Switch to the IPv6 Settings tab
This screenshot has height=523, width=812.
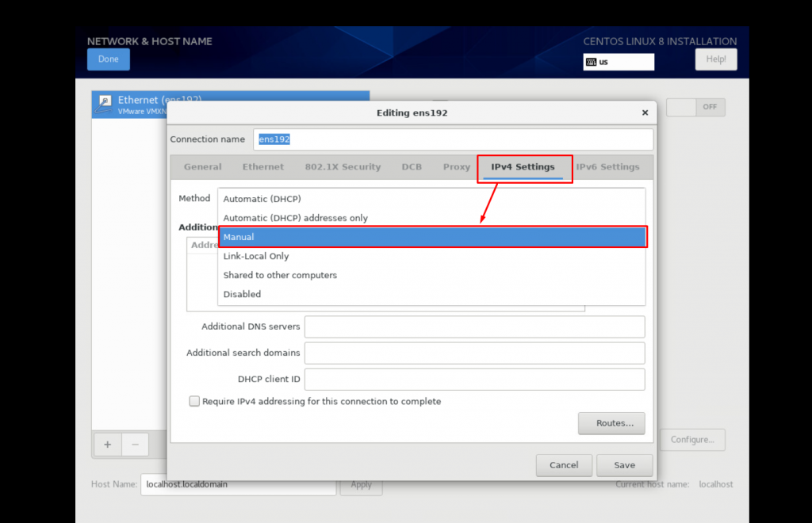[607, 166]
